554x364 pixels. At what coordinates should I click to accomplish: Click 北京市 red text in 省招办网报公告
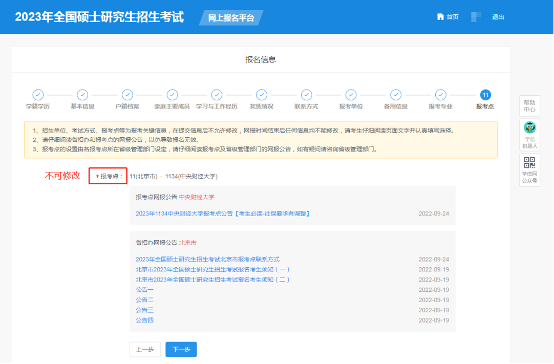[188, 242]
